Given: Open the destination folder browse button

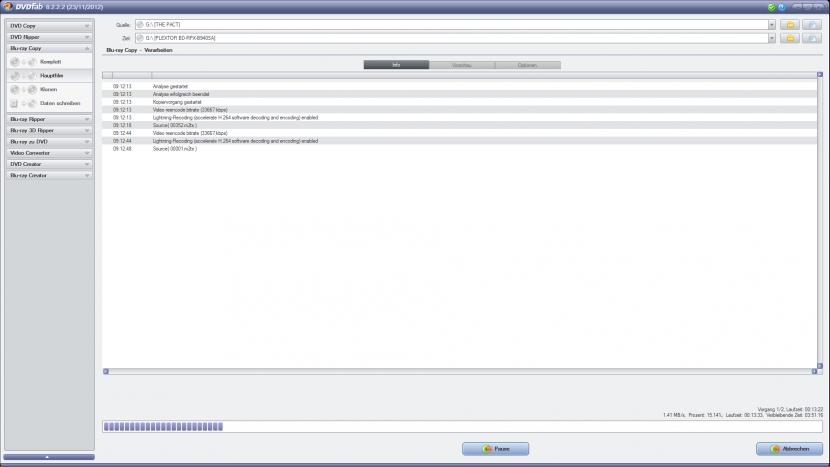Looking at the screenshot, I should 790,38.
